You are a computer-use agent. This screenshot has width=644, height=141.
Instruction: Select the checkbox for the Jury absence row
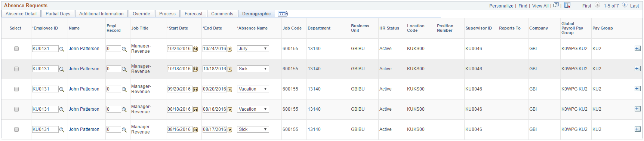[16, 49]
